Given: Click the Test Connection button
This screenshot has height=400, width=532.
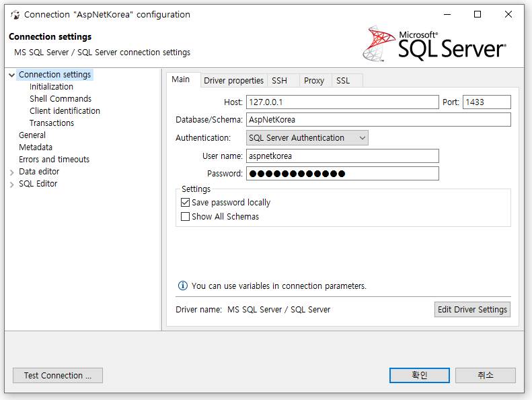Looking at the screenshot, I should 58,376.
